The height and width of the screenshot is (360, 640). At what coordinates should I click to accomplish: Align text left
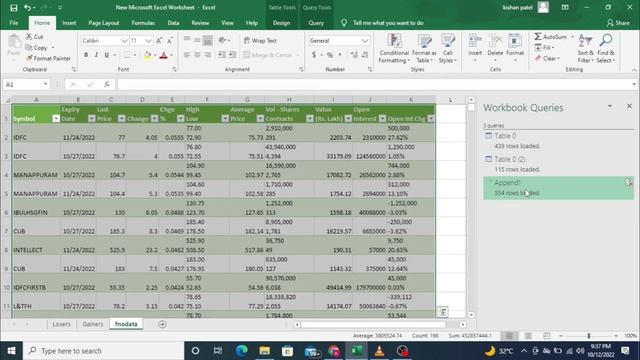(187, 55)
